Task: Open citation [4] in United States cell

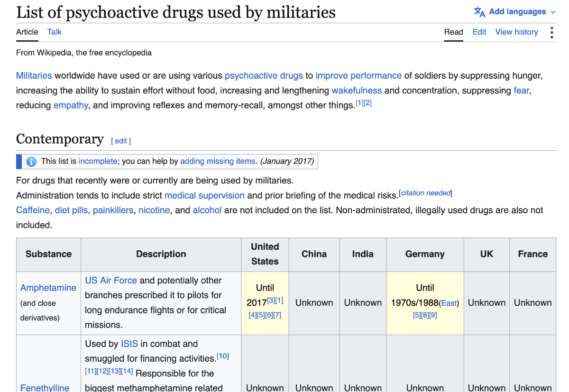Action: tap(253, 315)
